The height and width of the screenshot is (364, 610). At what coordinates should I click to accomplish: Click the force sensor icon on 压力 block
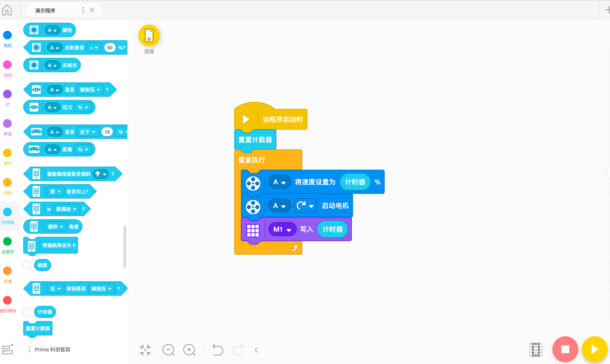click(x=34, y=107)
